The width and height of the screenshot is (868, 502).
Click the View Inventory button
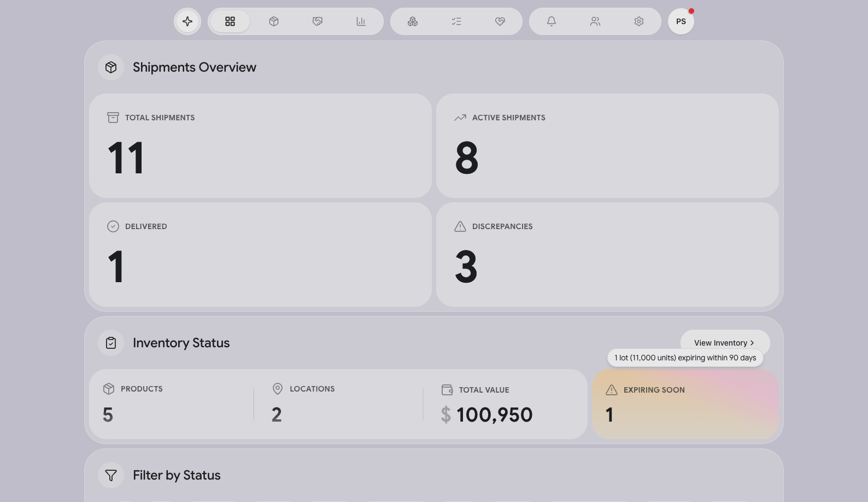tap(725, 343)
